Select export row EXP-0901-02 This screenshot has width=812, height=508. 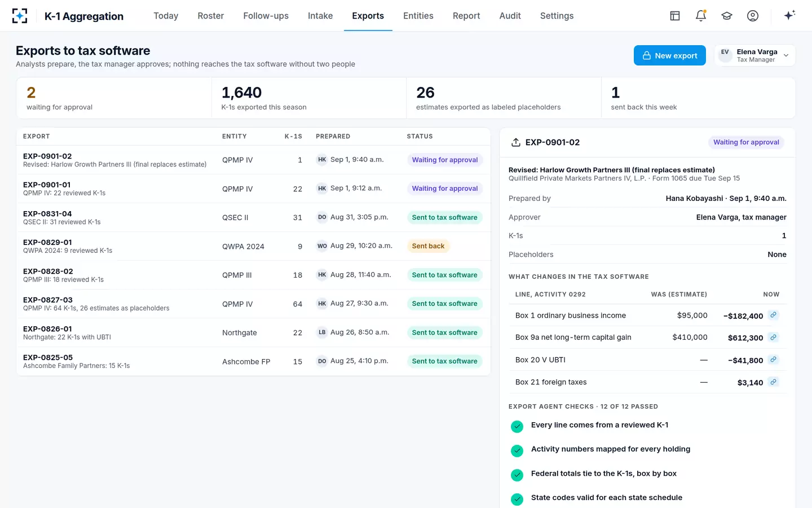pos(253,160)
